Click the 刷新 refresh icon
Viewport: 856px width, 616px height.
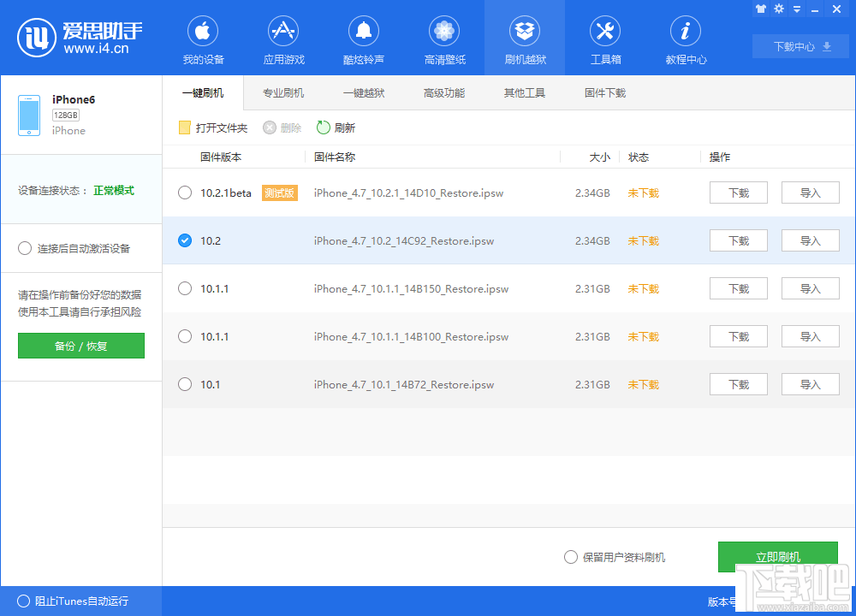click(x=324, y=127)
